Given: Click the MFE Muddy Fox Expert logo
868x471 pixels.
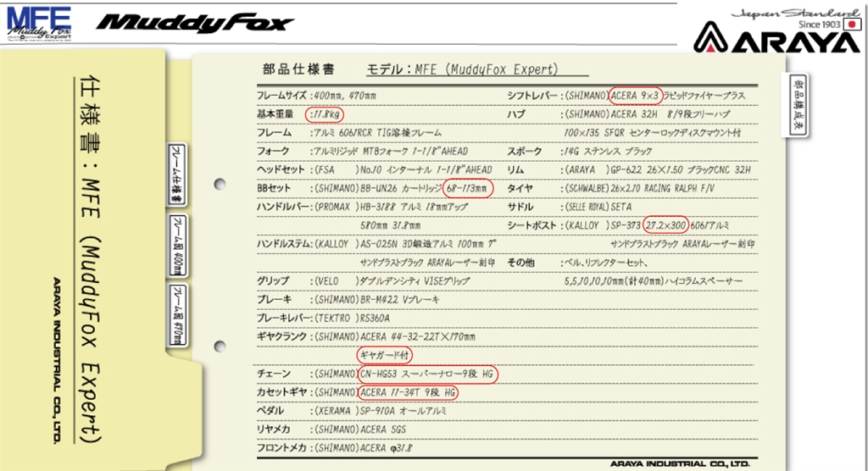Looking at the screenshot, I should (x=39, y=24).
